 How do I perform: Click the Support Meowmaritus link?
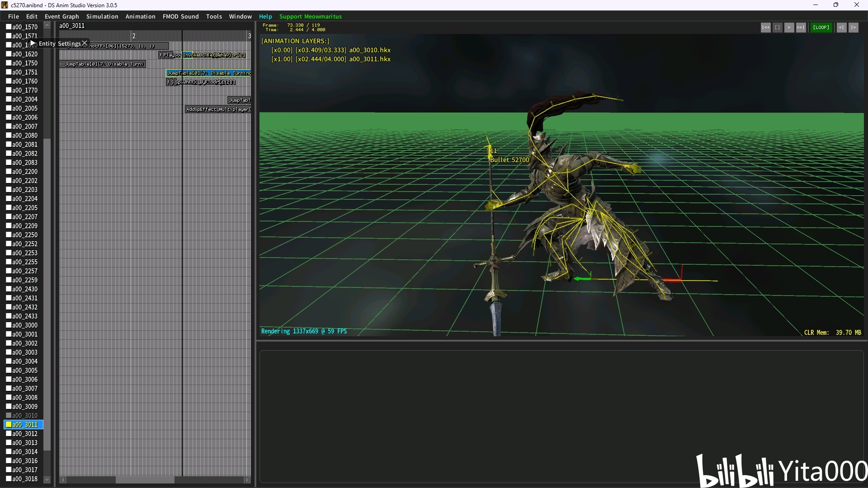310,16
